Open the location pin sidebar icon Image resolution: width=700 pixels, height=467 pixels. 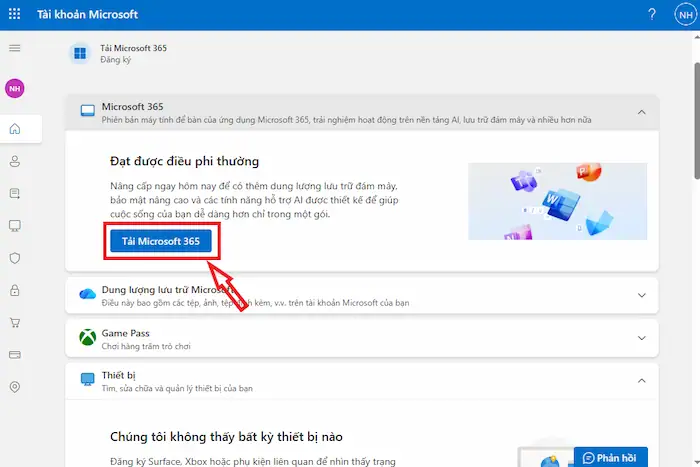15,387
